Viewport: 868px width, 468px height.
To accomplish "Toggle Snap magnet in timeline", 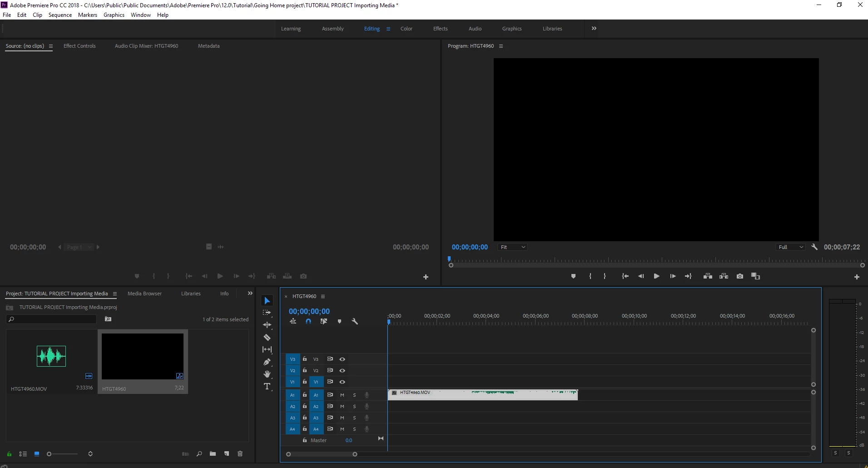I will (x=308, y=321).
